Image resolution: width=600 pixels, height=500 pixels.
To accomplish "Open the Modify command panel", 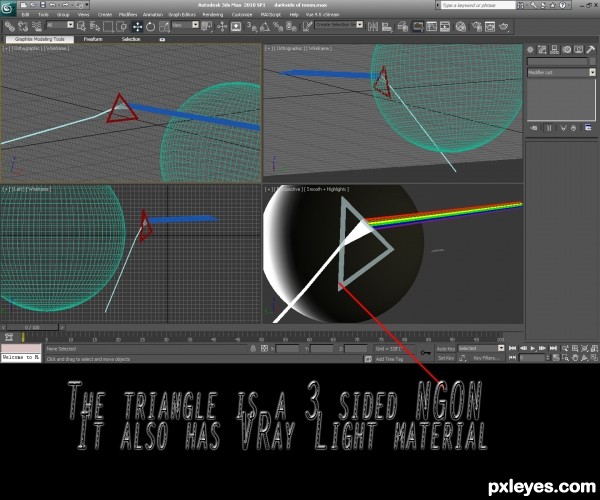I will point(542,50).
